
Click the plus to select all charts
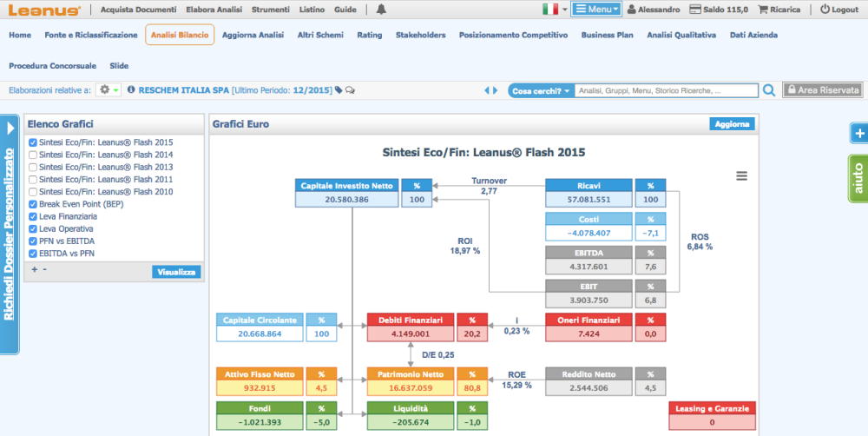tap(35, 269)
